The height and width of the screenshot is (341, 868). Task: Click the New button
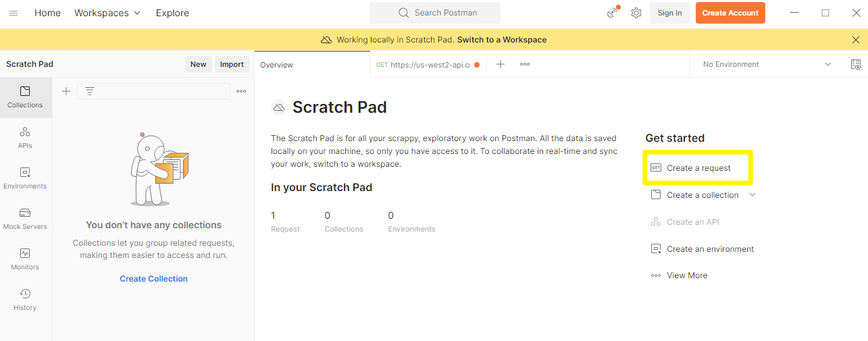199,64
